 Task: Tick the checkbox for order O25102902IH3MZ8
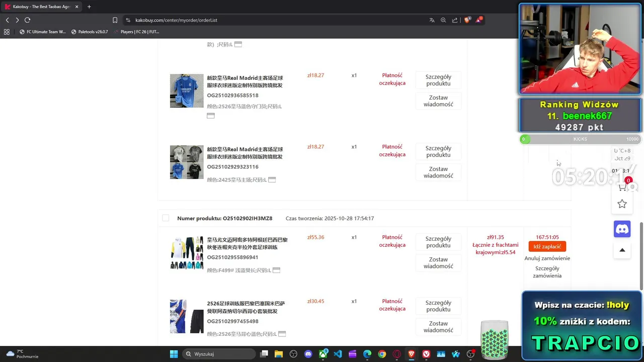[x=166, y=218]
